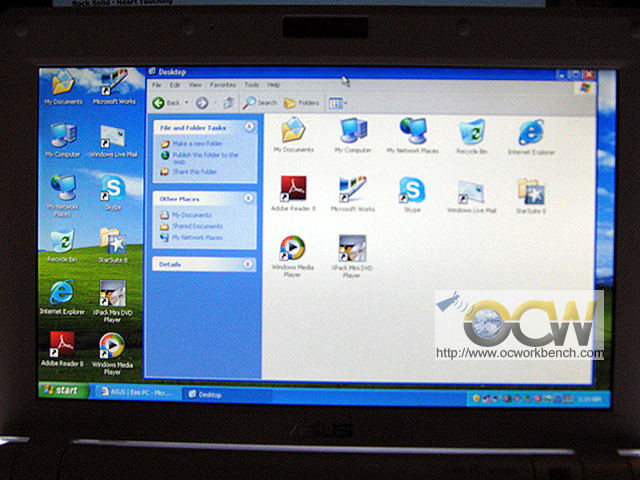
Task: Go to My Documents in Other Places
Action: pyautogui.click(x=186, y=215)
